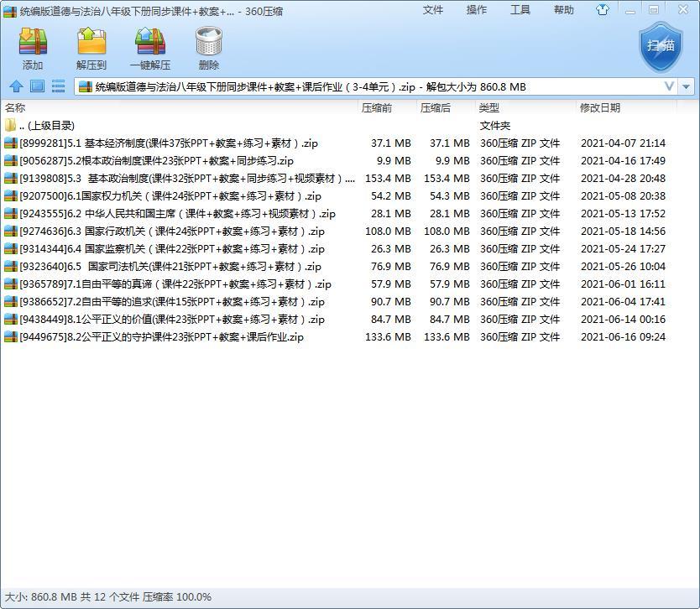Switch to detailed list view
The image size is (700, 609).
pyautogui.click(x=58, y=86)
